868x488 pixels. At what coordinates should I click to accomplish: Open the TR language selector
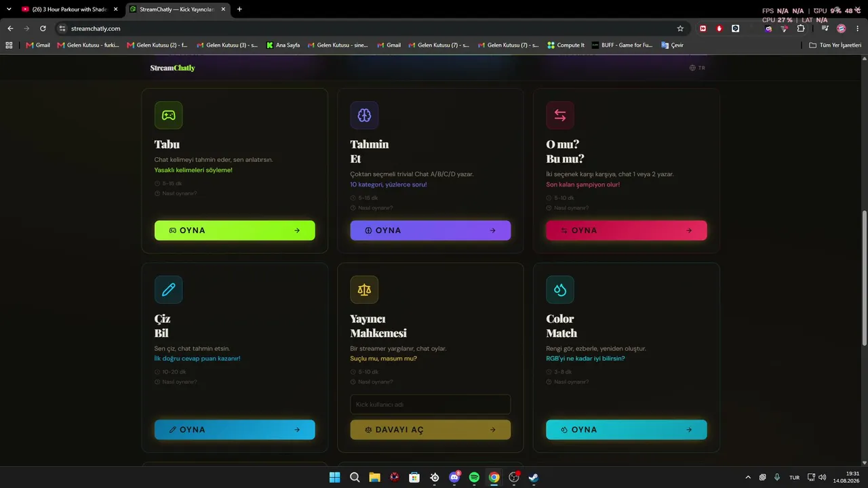click(697, 68)
